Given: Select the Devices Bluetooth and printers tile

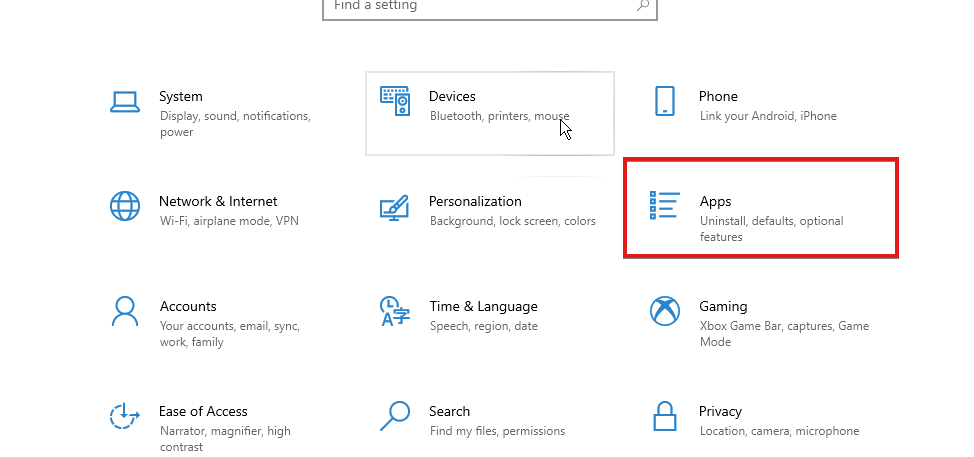Looking at the screenshot, I should click(490, 113).
